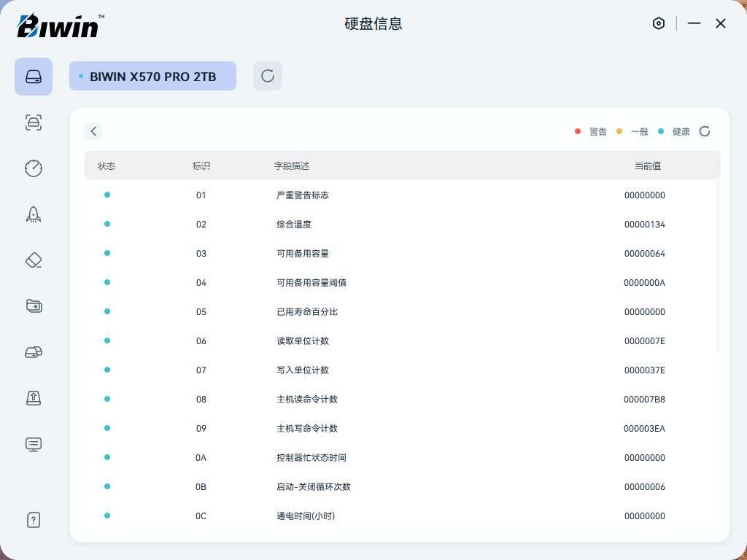Click the identifier 0A in the table
Image resolution: width=747 pixels, height=560 pixels.
click(x=201, y=458)
